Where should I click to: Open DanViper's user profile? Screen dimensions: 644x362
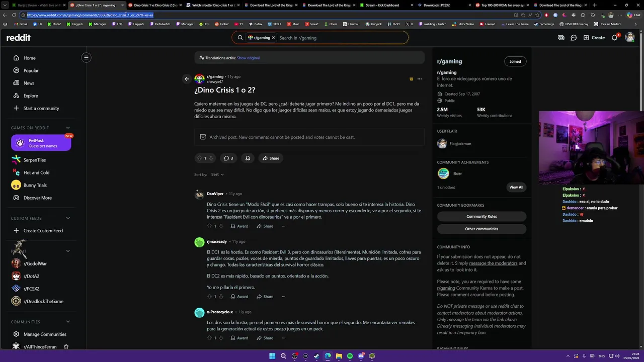[x=215, y=194]
